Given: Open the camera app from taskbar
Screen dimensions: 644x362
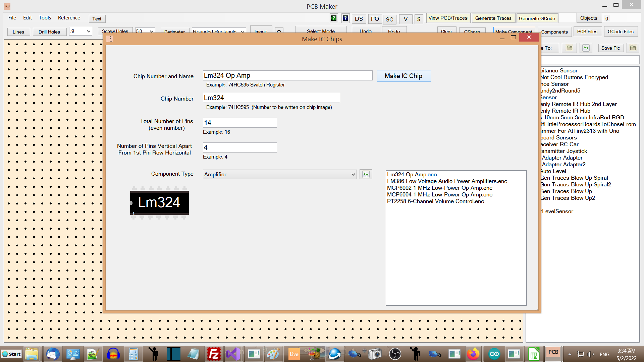Looking at the screenshot, I should pos(375,354).
